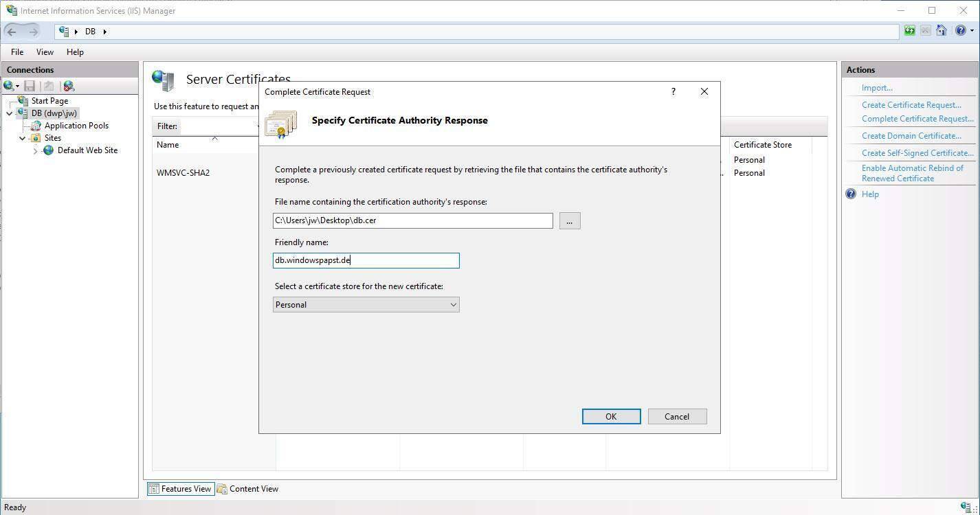Click Create Self-Signed Certificate link

(917, 153)
